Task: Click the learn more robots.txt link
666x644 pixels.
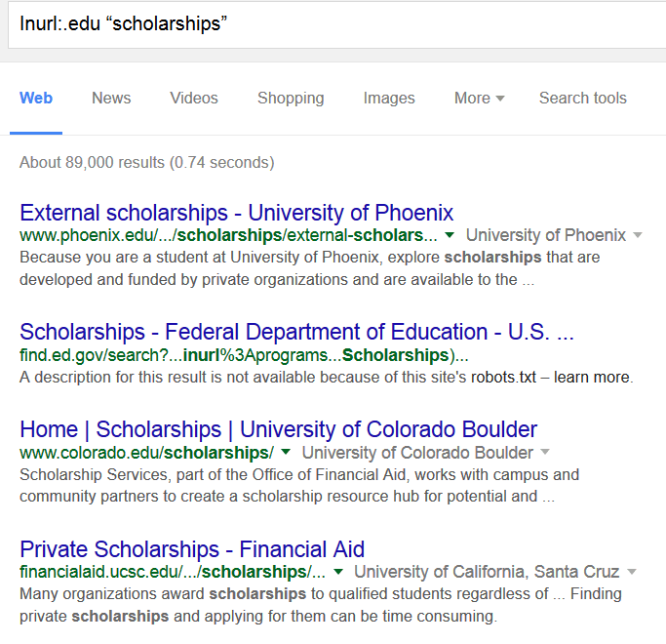Action: pos(593,377)
